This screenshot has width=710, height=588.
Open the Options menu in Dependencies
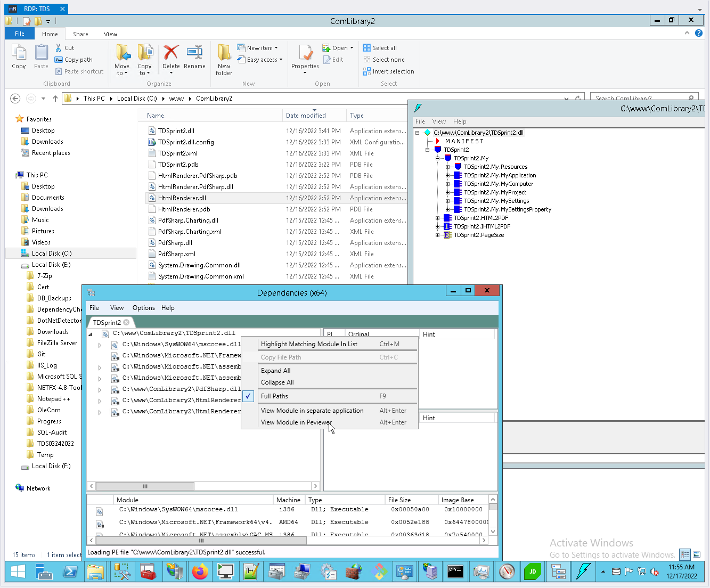(143, 308)
